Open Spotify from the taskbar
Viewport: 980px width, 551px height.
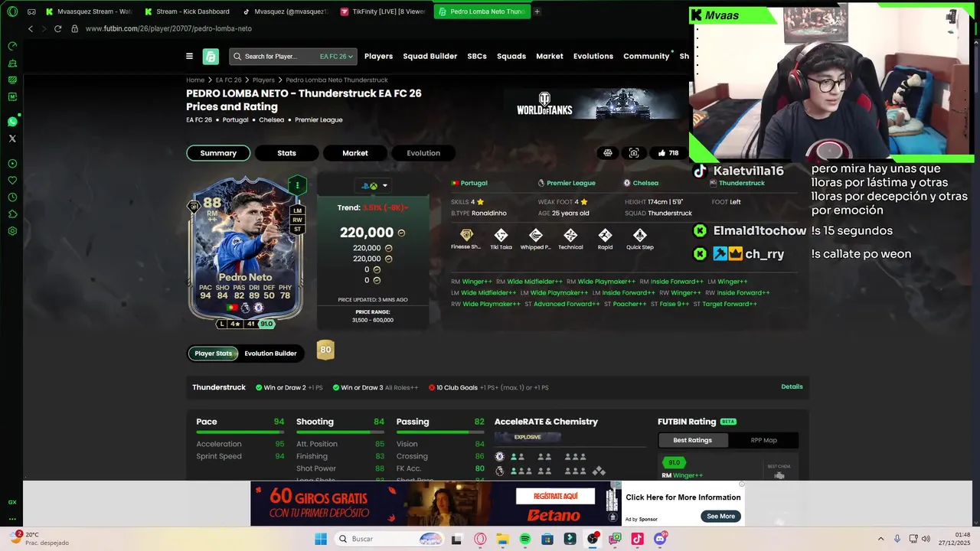pos(525,539)
